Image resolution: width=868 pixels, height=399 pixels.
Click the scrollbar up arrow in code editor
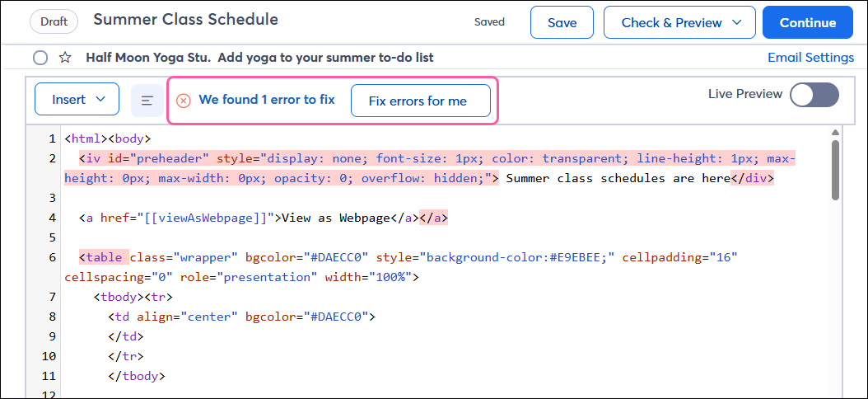[x=835, y=133]
